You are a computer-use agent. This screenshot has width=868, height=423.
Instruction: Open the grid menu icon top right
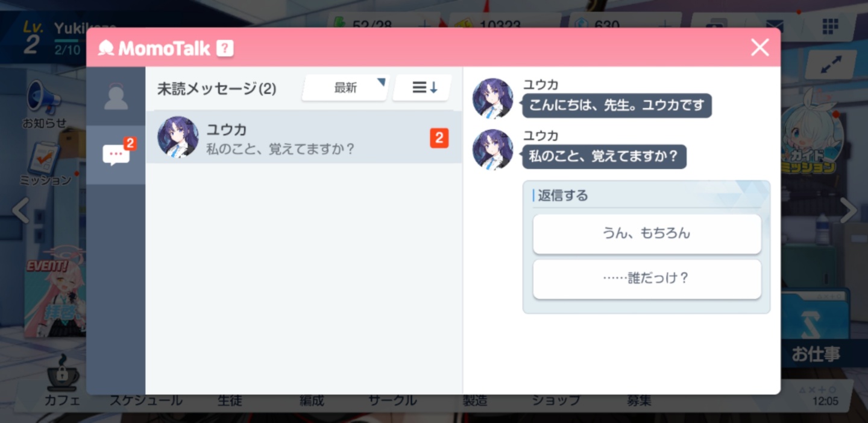point(830,26)
